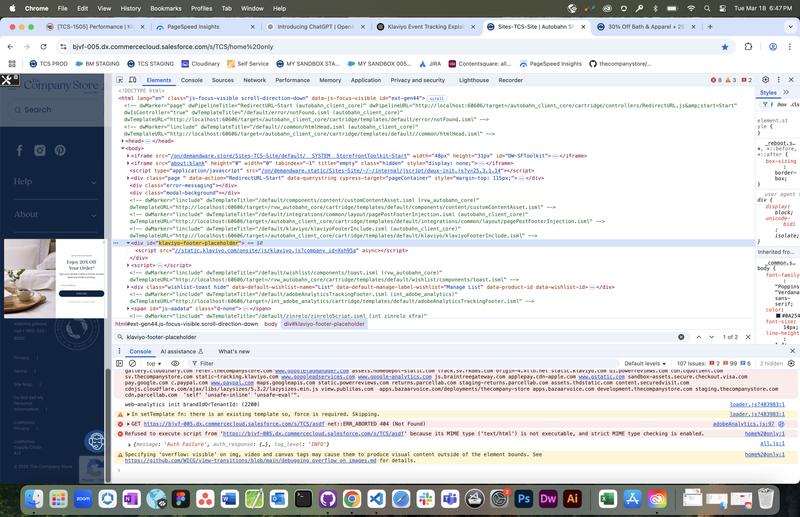Click the issues count badge in DevTools top bar
Screen dimensions: 800x517
[x=746, y=80]
